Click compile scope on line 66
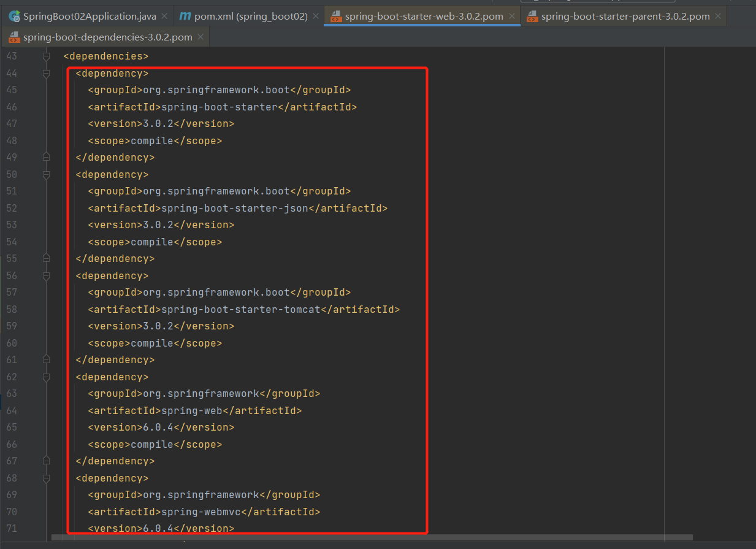 tap(152, 445)
